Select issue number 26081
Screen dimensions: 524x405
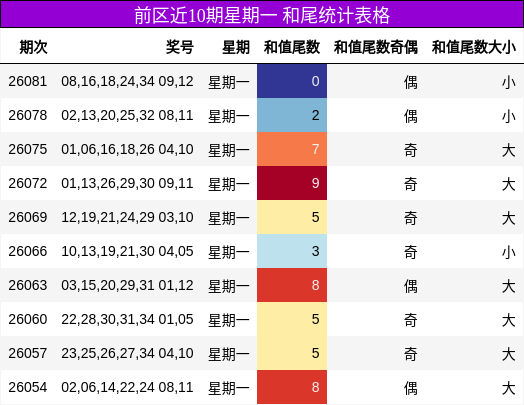click(x=28, y=81)
